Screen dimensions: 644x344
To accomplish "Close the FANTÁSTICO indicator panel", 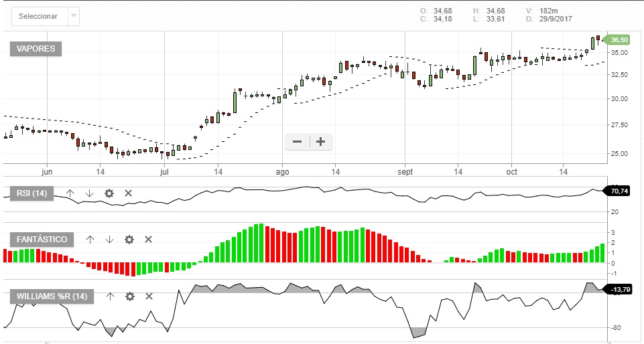I will (149, 240).
